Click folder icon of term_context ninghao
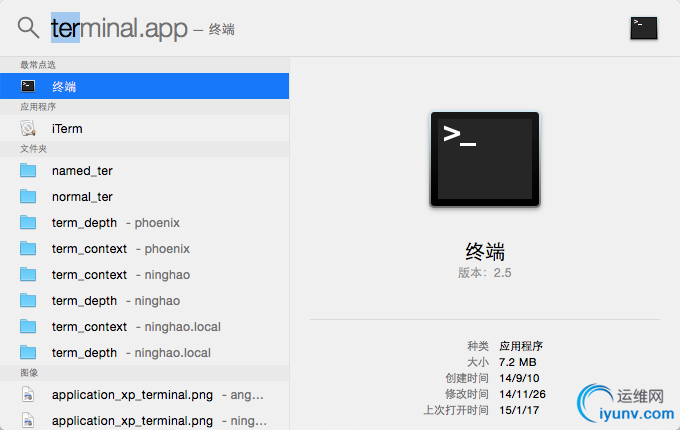680x430 pixels. click(x=28, y=274)
